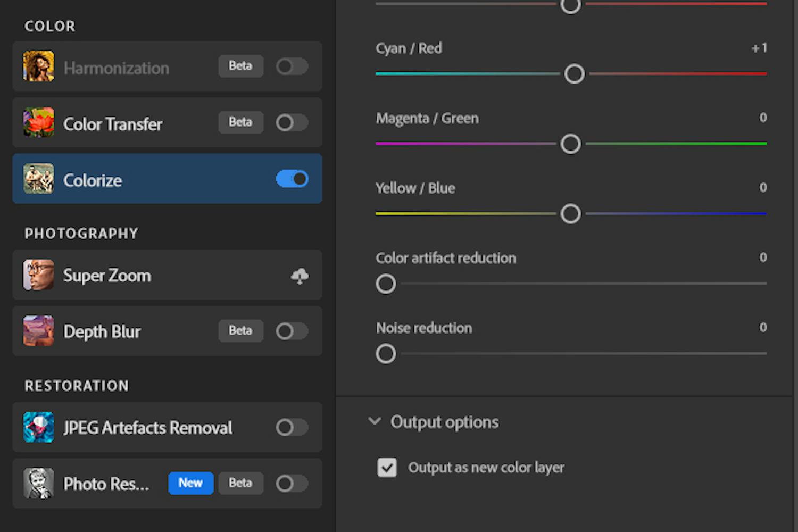The image size is (798, 532).
Task: Enable the Color Transfer toggle
Action: coord(292,123)
